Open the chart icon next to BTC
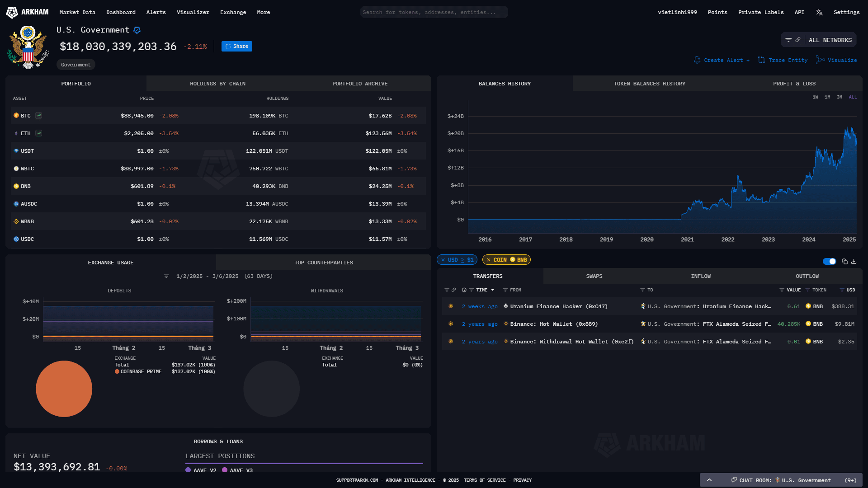This screenshot has width=868, height=488. [39, 116]
